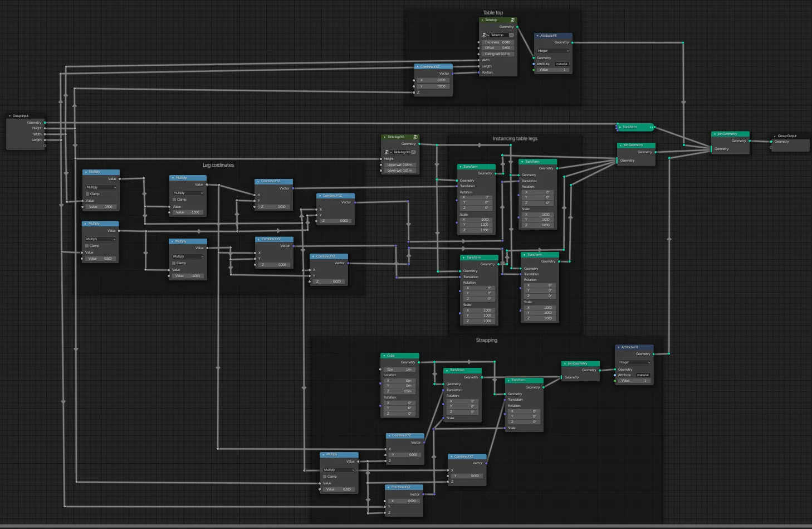
Task: Click the Leg cordinates frame label
Action: pyautogui.click(x=218, y=165)
